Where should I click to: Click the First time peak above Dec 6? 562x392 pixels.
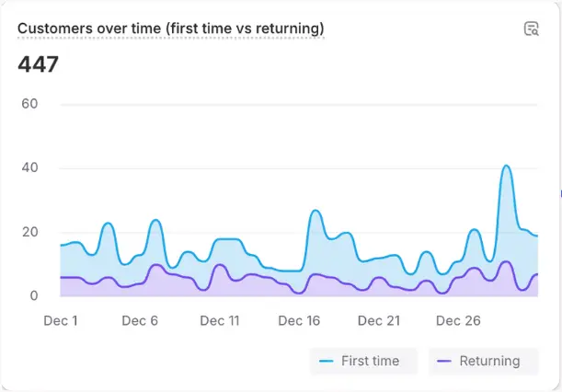155,221
